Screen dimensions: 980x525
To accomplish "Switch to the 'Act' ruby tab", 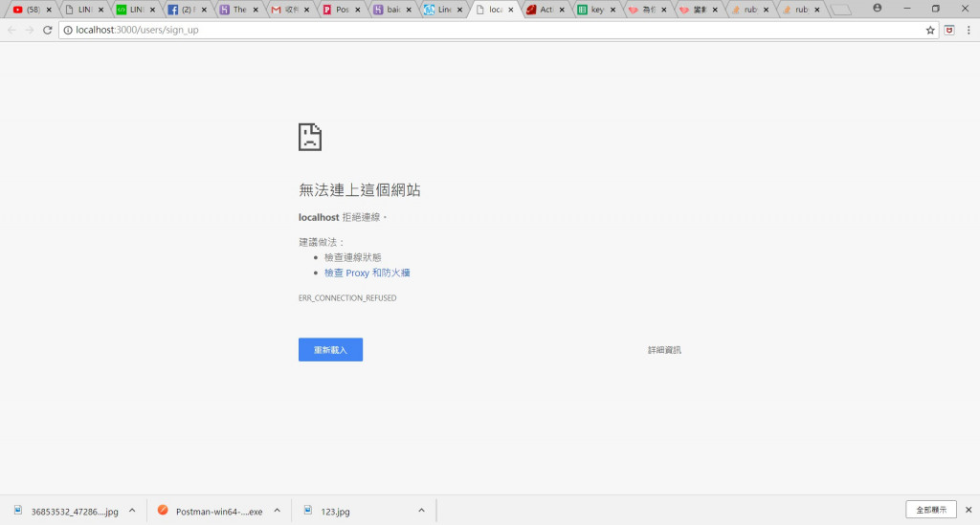I will [545, 10].
